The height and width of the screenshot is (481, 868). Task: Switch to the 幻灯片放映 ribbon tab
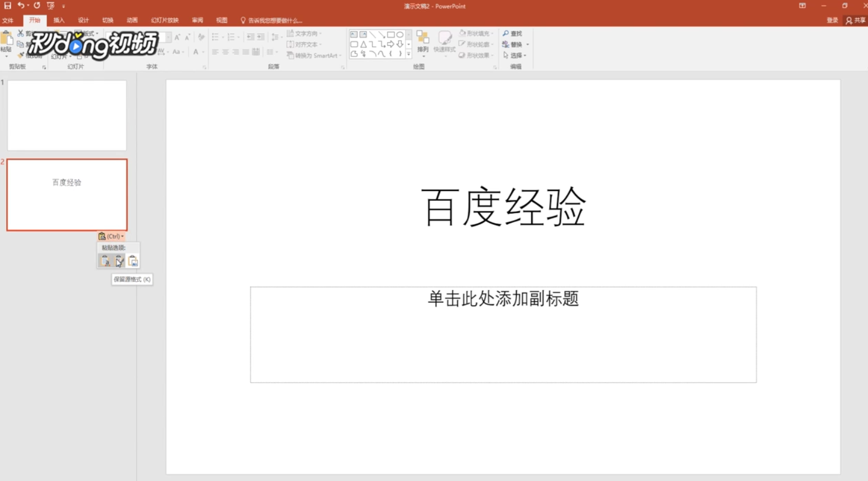[165, 20]
